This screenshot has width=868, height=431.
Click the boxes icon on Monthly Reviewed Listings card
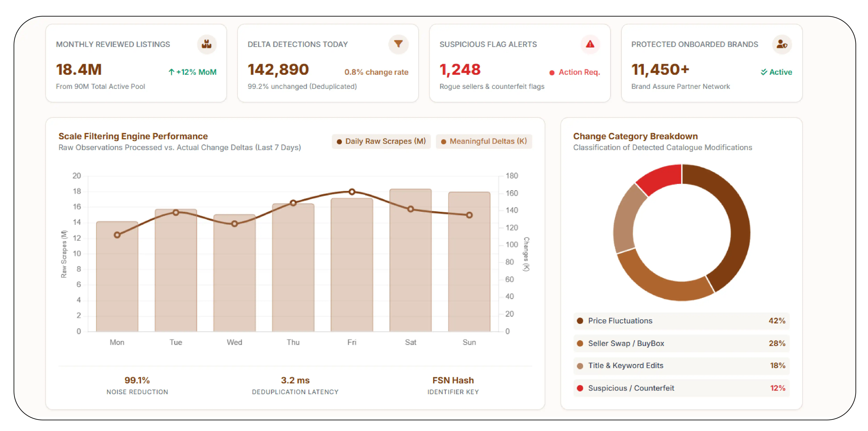[206, 44]
